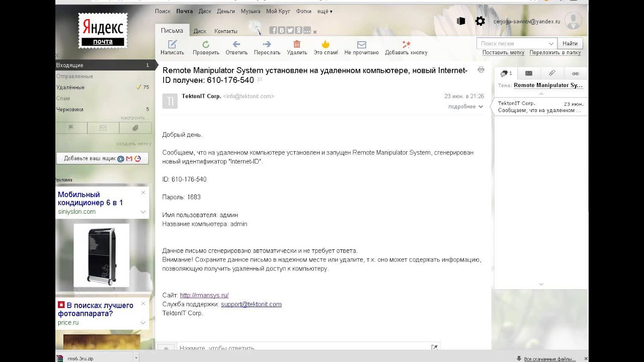Open the Фотки service

point(303,11)
